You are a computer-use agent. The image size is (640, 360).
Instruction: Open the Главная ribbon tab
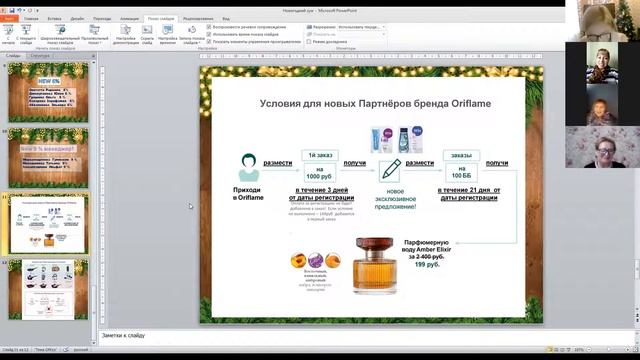click(x=31, y=19)
